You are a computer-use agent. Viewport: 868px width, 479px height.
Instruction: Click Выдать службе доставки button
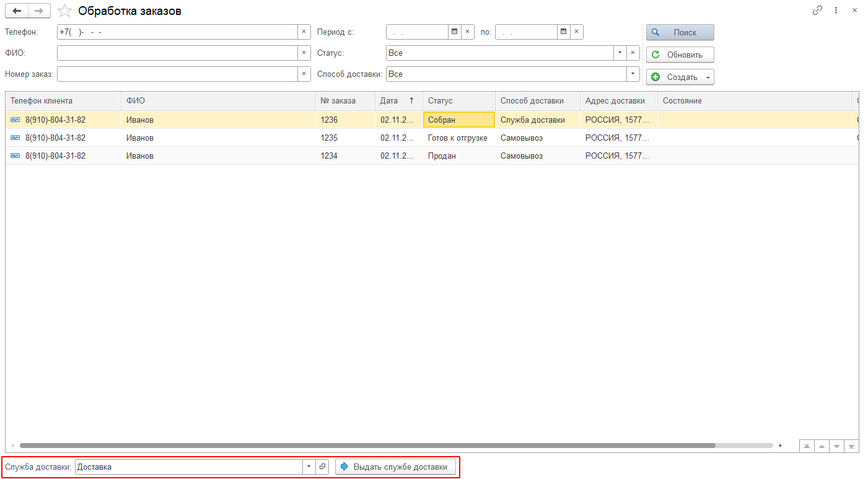(x=396, y=467)
